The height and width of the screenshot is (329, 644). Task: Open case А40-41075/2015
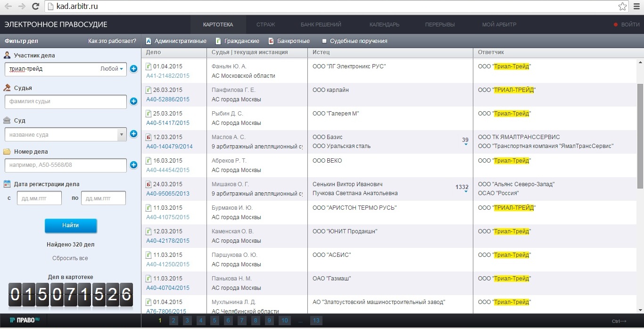click(168, 217)
